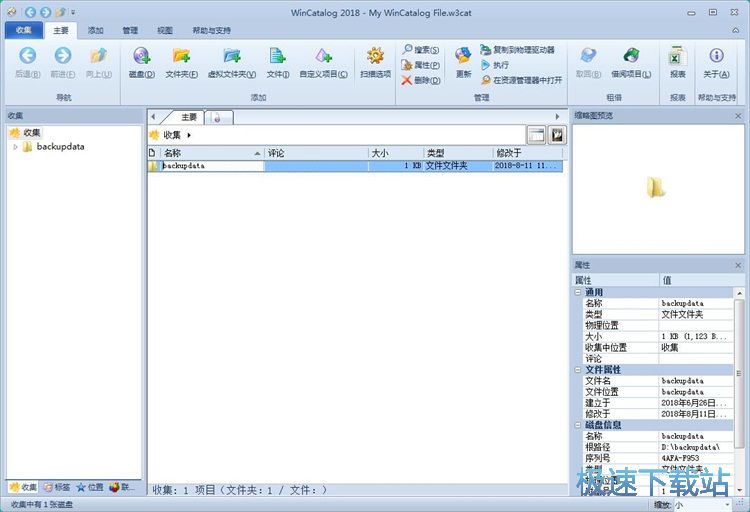
Task: Close the 属性 properties panel
Action: [738, 265]
